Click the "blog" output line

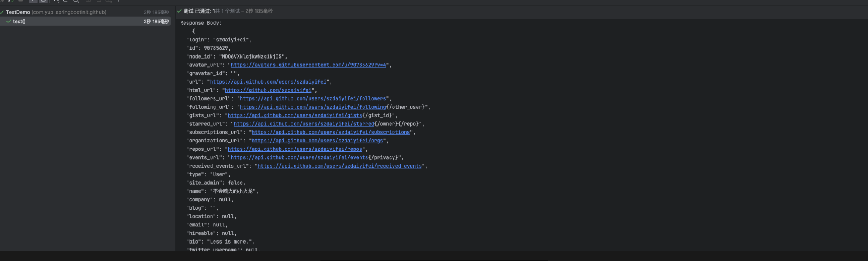[202, 208]
